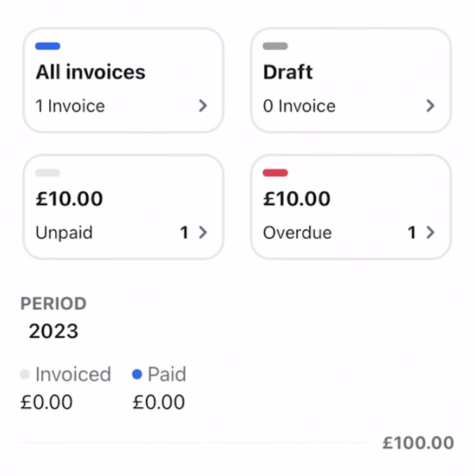Toggle the Invoiced legend label
This screenshot has width=475, height=476.
coord(73,374)
